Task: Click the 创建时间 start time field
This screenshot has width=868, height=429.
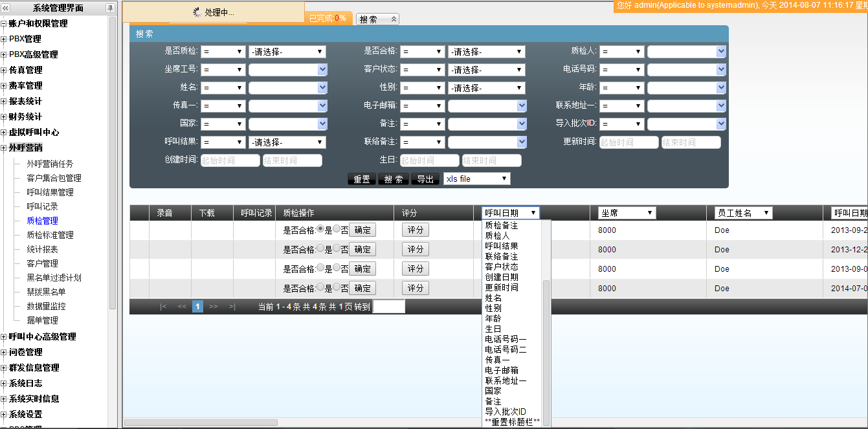Action: click(x=230, y=160)
